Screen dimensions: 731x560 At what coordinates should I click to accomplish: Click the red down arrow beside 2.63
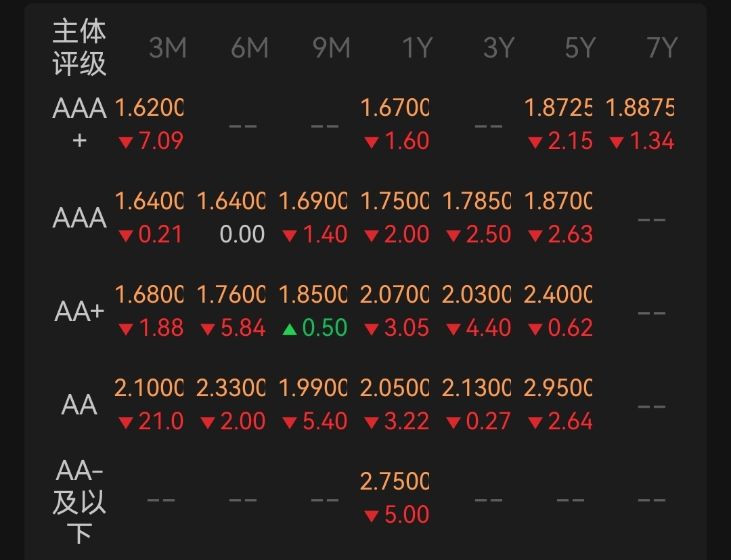tap(535, 236)
